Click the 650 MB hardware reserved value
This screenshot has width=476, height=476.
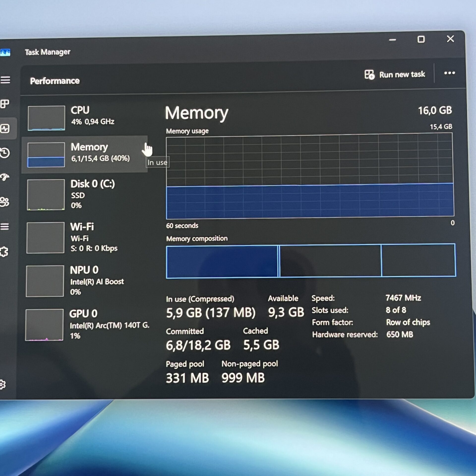[400, 334]
